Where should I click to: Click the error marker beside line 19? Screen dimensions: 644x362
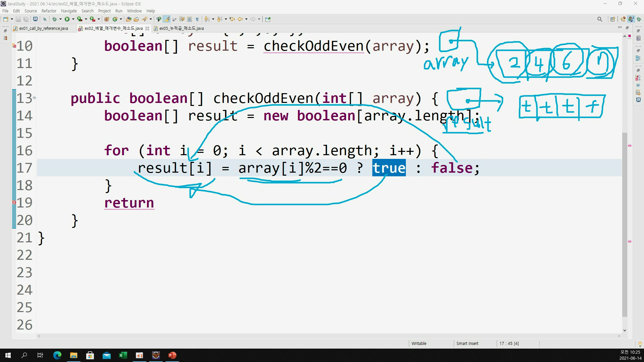click(14, 202)
